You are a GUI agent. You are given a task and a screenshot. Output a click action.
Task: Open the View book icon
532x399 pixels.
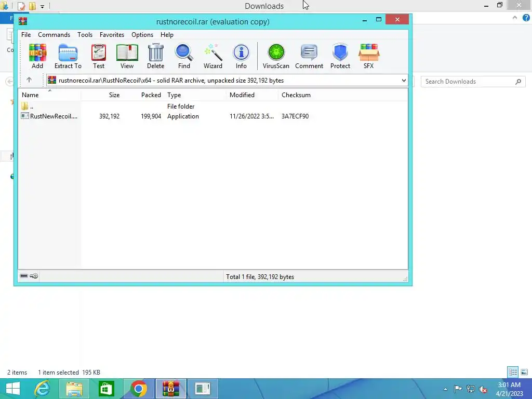(127, 56)
